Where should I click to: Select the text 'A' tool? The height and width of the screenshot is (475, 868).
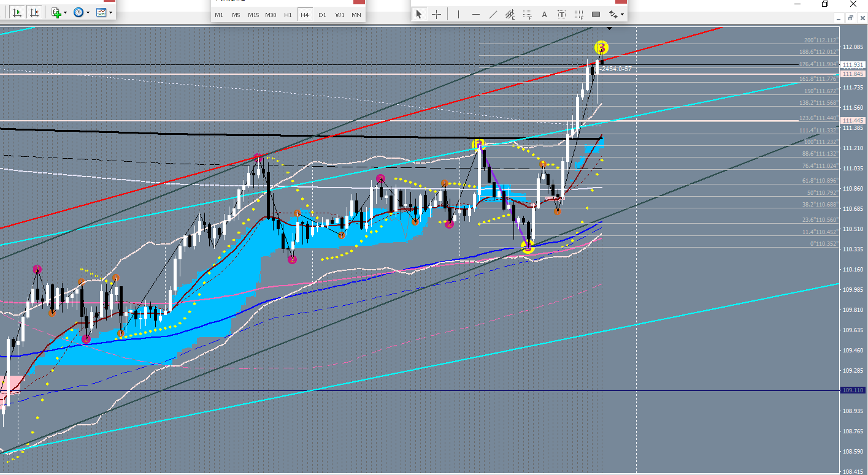coord(544,14)
